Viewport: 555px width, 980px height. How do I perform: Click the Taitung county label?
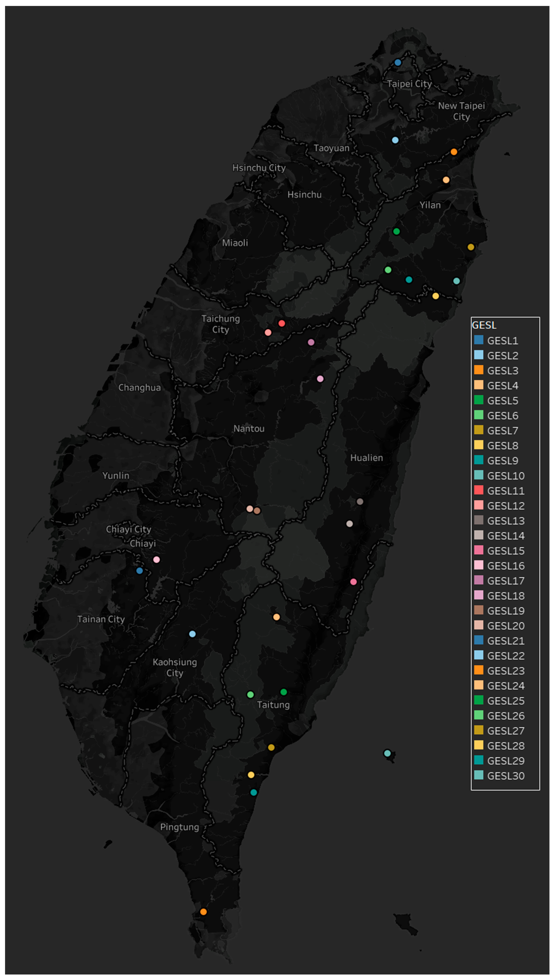click(273, 705)
